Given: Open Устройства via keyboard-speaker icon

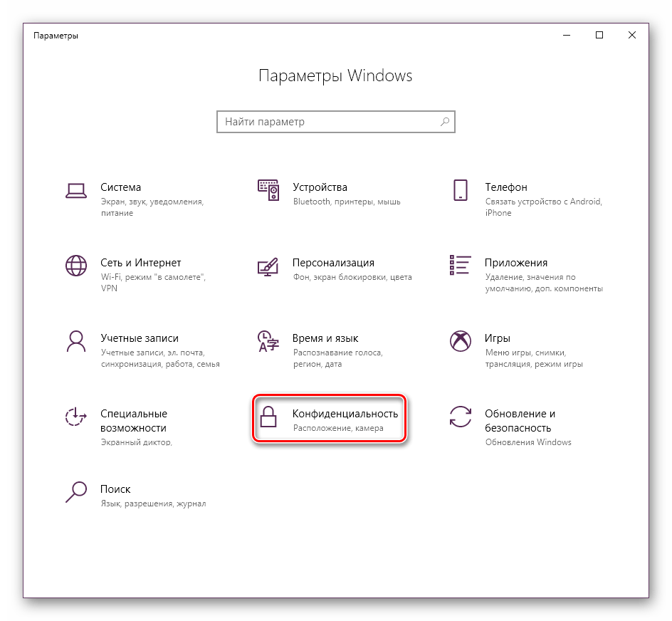Looking at the screenshot, I should point(268,190).
